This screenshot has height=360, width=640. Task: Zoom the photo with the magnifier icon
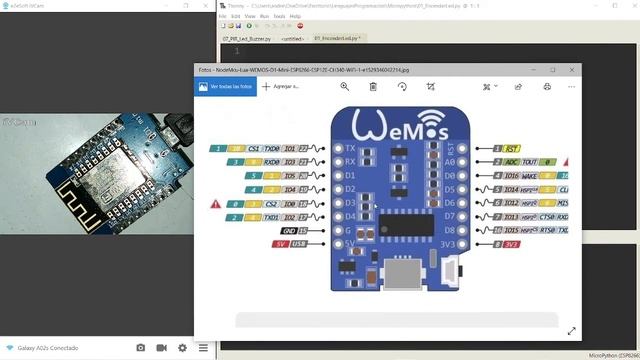tap(344, 87)
